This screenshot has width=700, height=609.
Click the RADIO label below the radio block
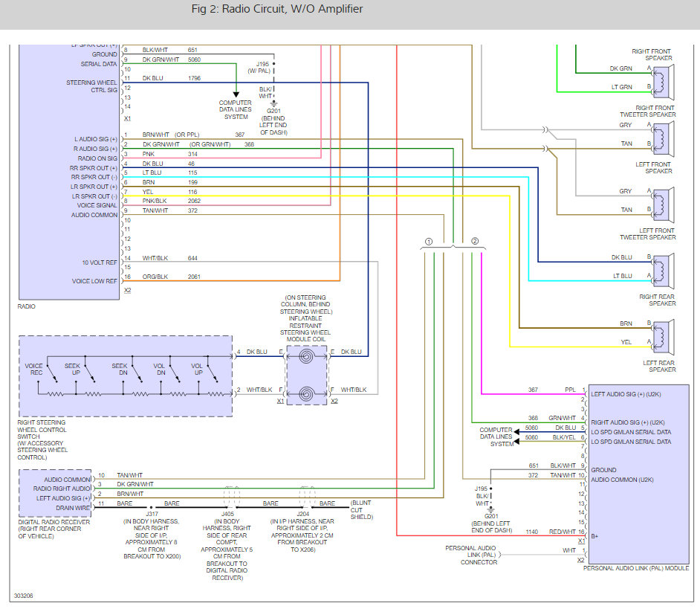coord(26,306)
